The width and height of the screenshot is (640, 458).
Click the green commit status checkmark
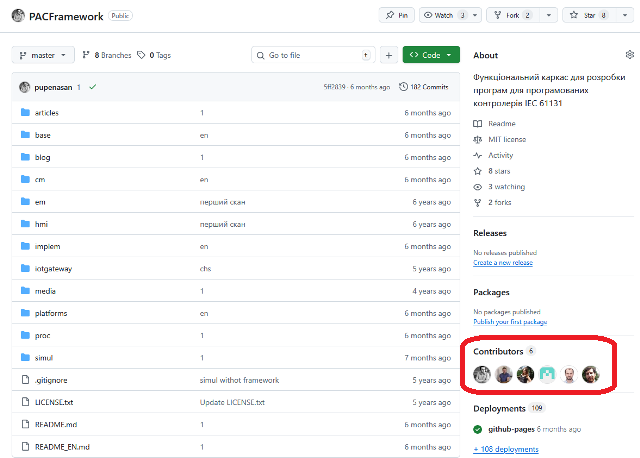[x=92, y=87]
